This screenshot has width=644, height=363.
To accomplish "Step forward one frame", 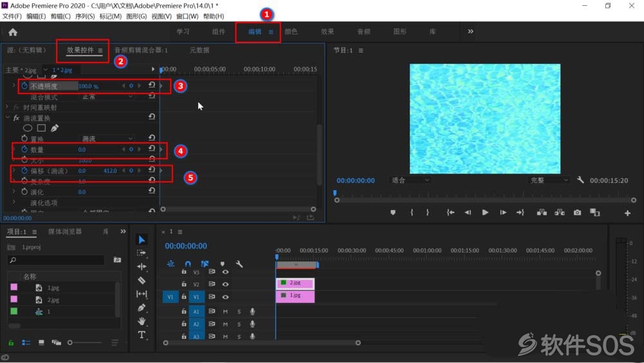I will (x=503, y=213).
